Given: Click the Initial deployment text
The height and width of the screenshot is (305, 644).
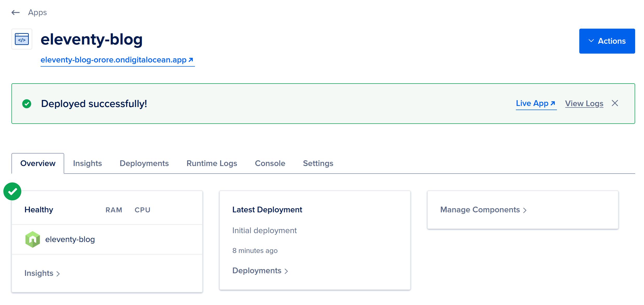Looking at the screenshot, I should pos(264,231).
